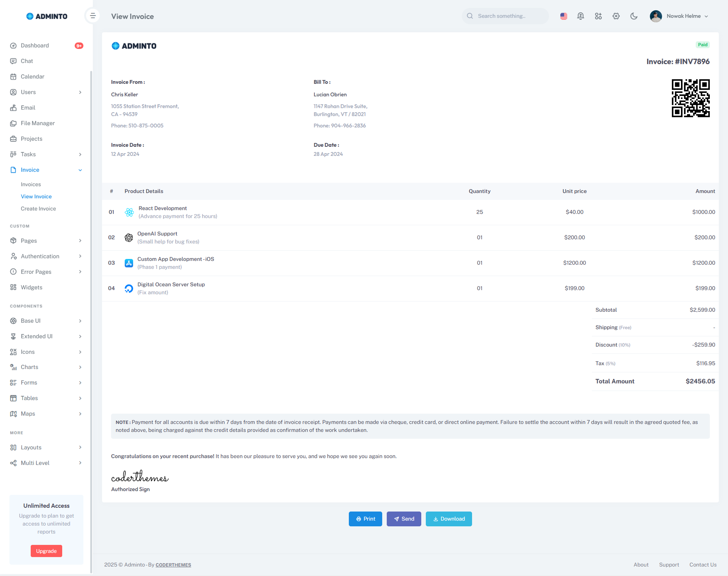Screen dimensions: 728x576
Task: Open the File Manager from sidebar
Action: [x=14, y=123]
